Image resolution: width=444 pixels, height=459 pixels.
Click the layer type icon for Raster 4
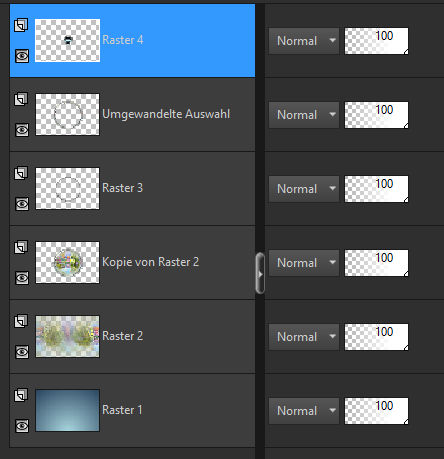tap(21, 25)
